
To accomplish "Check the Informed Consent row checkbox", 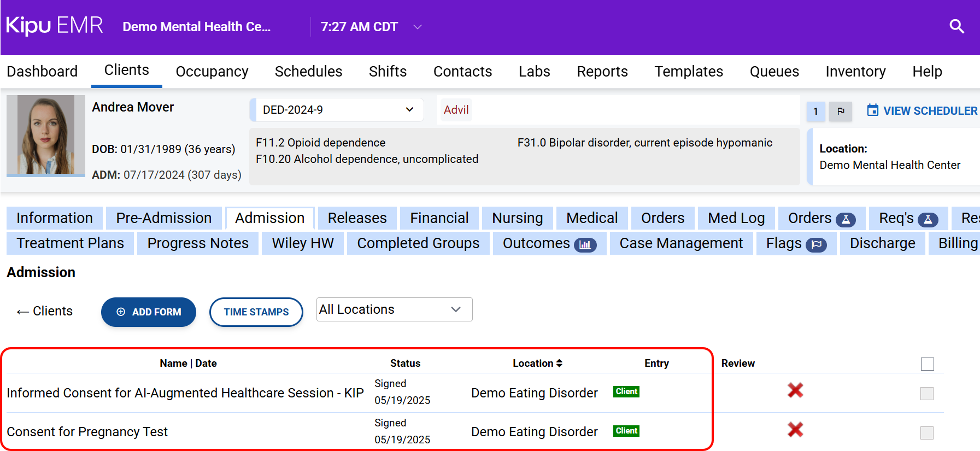I will click(x=926, y=394).
